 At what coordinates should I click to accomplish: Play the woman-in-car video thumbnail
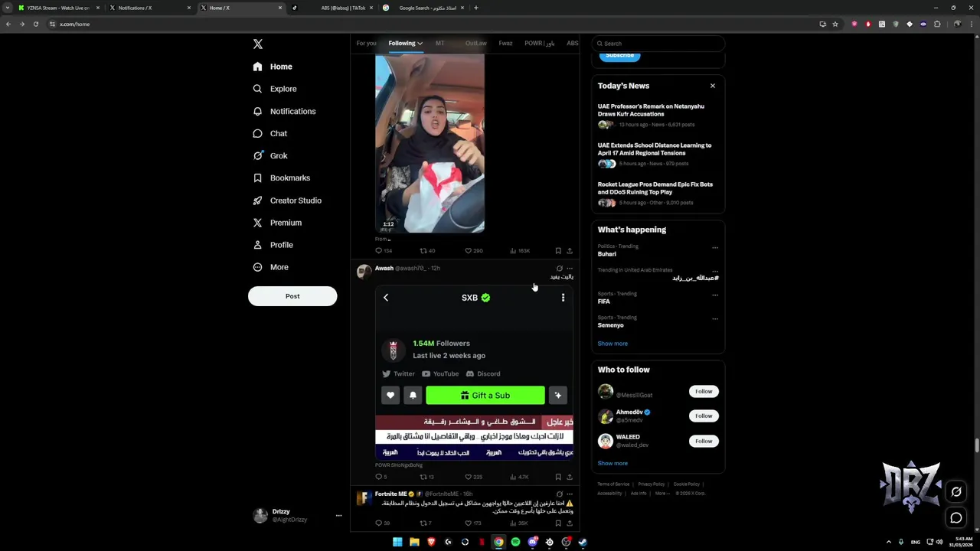coord(430,143)
